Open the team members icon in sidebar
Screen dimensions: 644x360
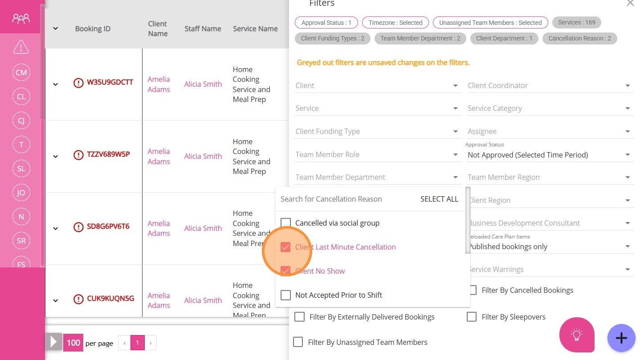[21, 18]
